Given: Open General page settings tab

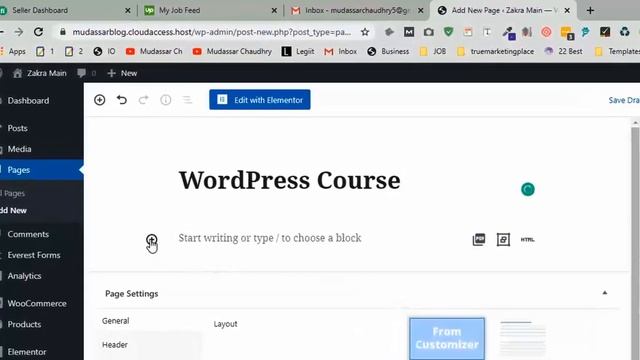Looking at the screenshot, I should coord(116,321).
